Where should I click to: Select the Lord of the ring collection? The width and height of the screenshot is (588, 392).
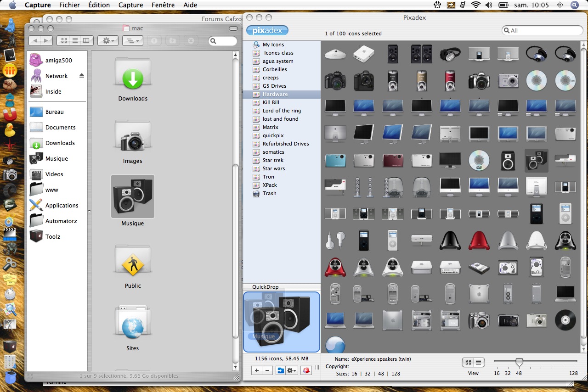(282, 111)
